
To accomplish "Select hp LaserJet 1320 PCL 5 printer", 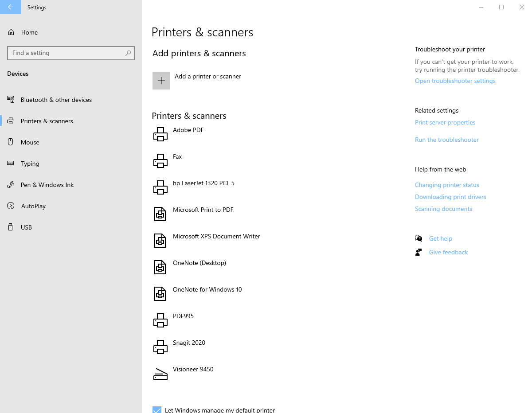I will tap(203, 183).
